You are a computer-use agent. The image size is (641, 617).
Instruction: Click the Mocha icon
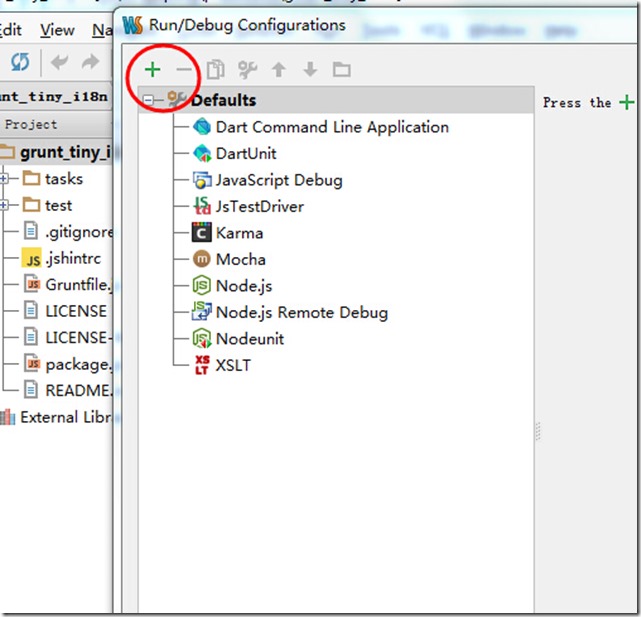click(x=202, y=259)
